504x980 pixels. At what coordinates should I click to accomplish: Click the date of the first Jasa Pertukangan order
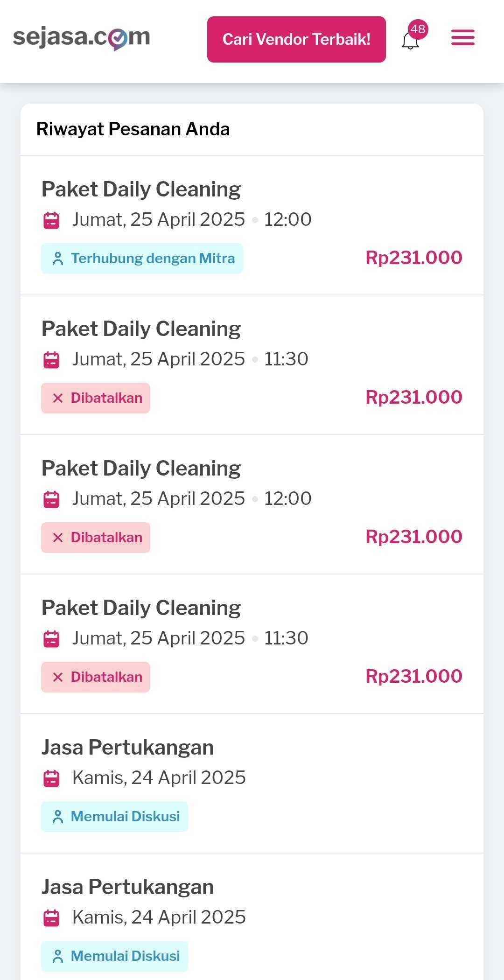(159, 778)
